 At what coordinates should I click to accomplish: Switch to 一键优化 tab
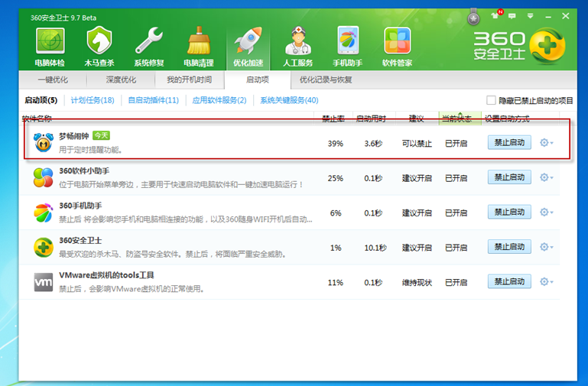(53, 79)
